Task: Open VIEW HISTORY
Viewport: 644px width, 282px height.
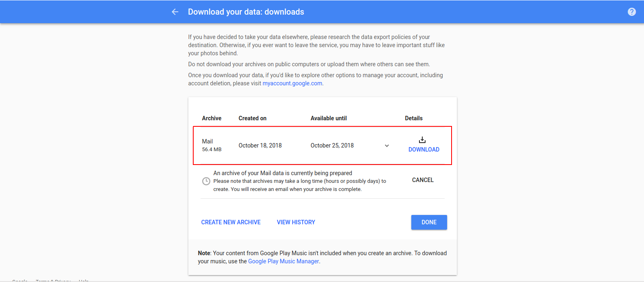Action: tap(296, 222)
